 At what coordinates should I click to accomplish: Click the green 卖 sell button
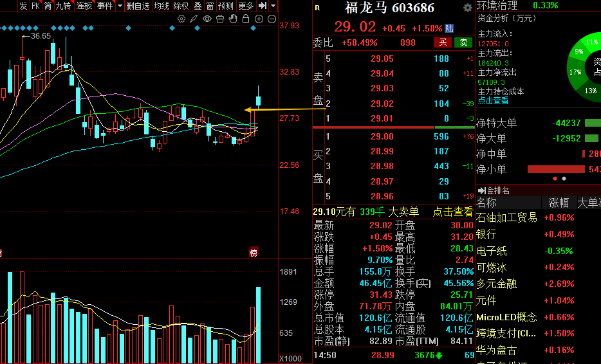(463, 42)
